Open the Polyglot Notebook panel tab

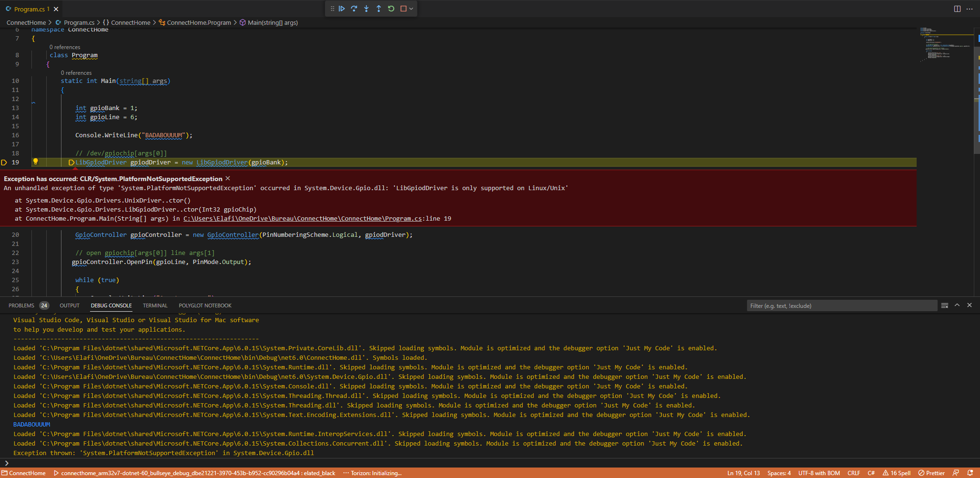point(205,305)
